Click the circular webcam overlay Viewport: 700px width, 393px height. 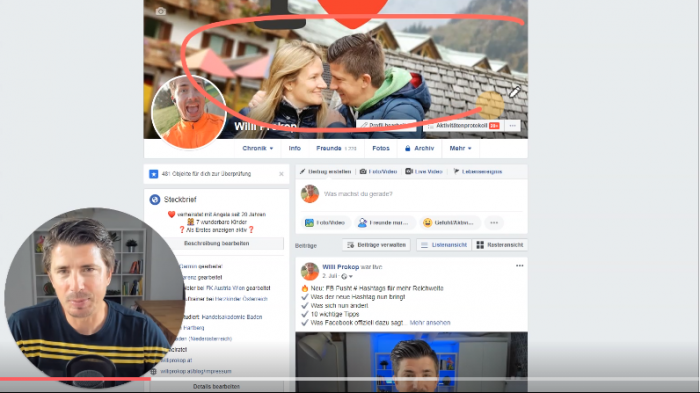tap(95, 297)
